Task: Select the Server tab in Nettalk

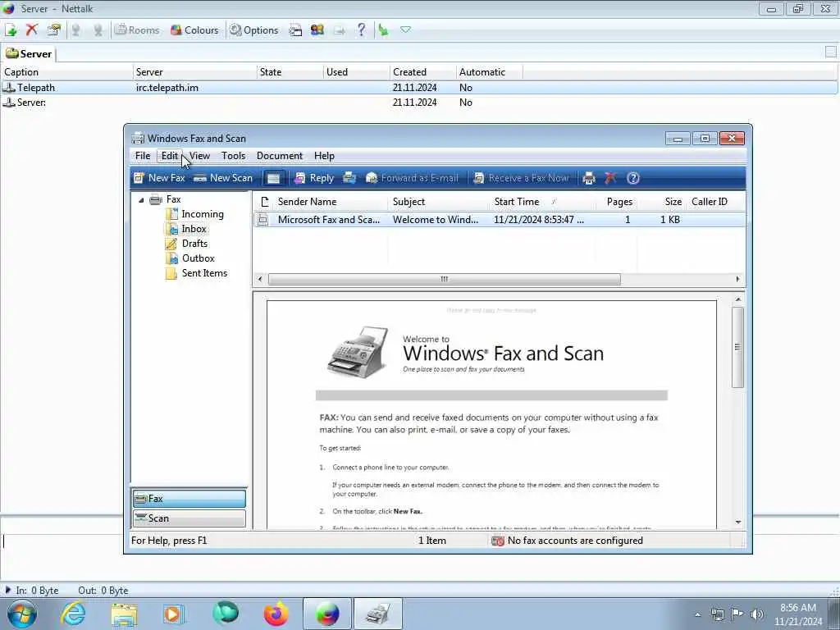Action: [29, 53]
